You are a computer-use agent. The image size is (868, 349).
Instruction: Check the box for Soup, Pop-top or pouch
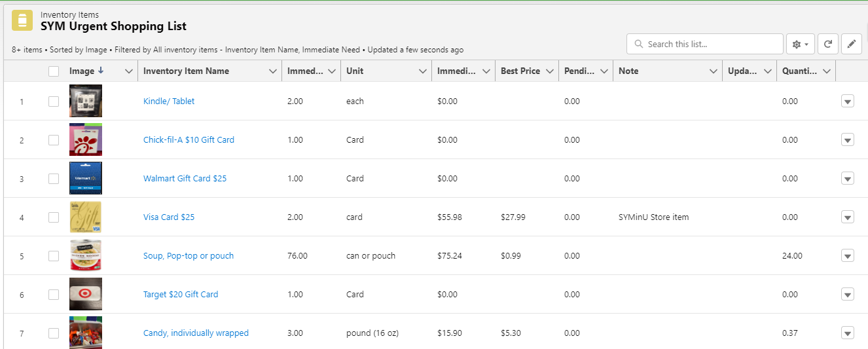pos(54,256)
